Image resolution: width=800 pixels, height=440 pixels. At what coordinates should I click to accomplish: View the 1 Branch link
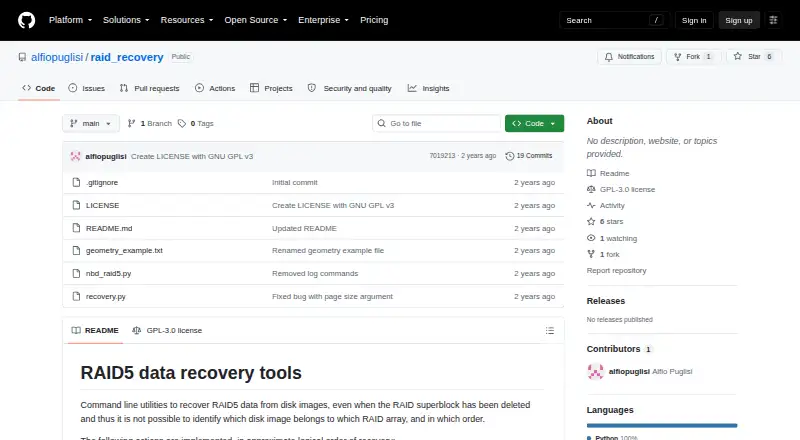[x=149, y=124]
